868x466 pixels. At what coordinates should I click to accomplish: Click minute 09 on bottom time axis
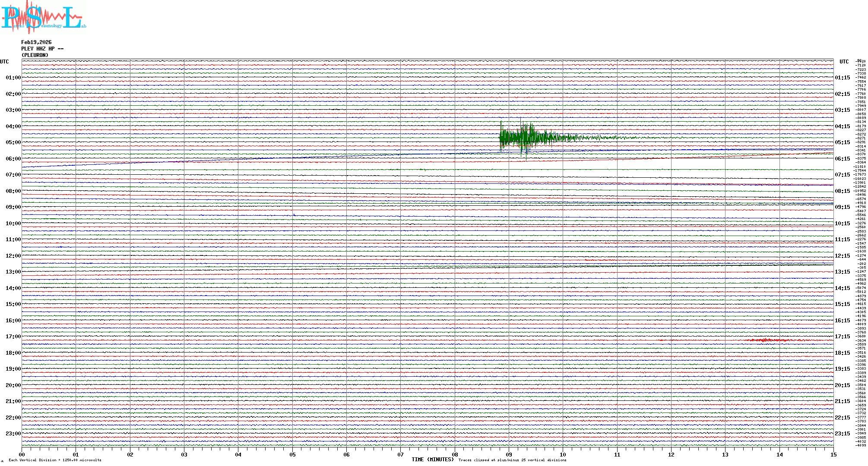point(509,454)
